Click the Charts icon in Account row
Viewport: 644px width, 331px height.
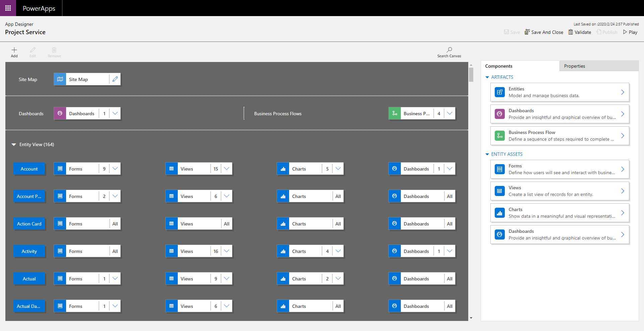(x=283, y=169)
